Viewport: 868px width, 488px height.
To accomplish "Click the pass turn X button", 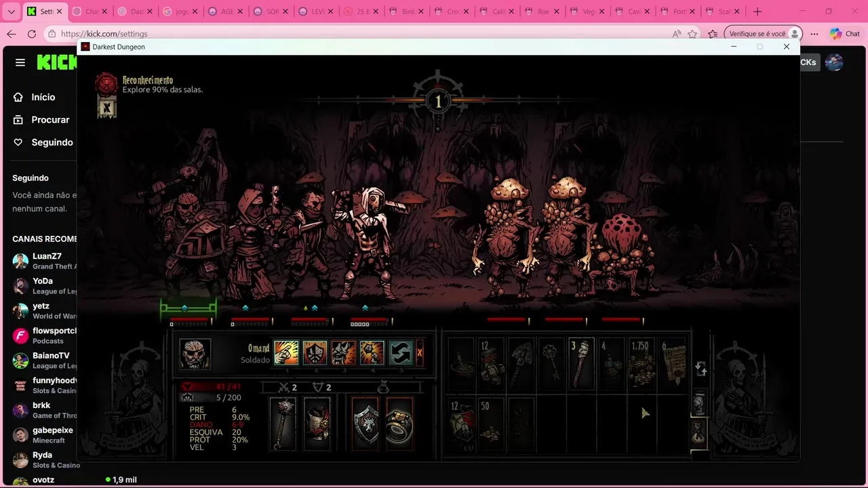I will [x=420, y=353].
